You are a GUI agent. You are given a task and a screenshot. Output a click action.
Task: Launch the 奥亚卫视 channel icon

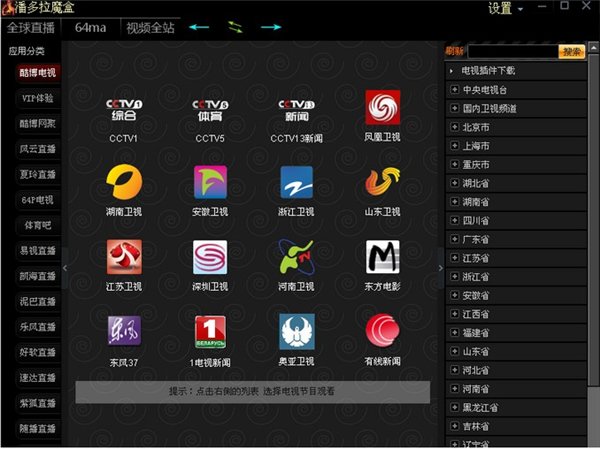click(x=297, y=331)
